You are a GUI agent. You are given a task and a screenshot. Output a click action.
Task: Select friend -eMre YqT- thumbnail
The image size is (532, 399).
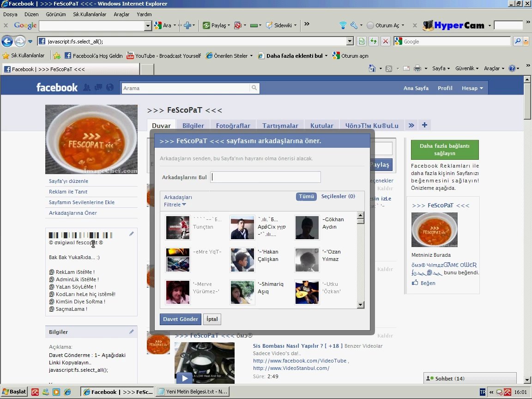coord(178,260)
